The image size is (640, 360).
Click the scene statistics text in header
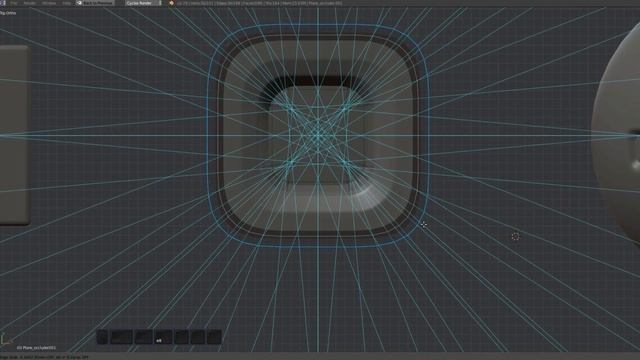(260, 3)
